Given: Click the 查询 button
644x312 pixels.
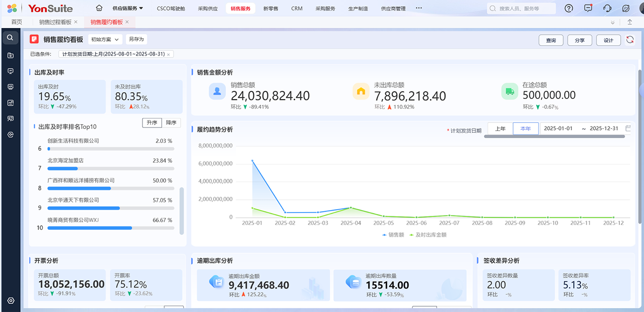Looking at the screenshot, I should point(551,40).
